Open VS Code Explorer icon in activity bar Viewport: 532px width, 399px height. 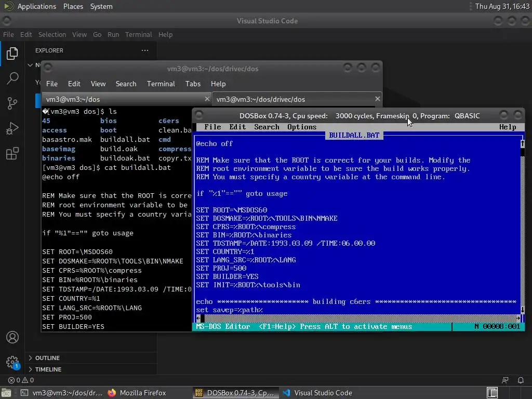(12, 54)
